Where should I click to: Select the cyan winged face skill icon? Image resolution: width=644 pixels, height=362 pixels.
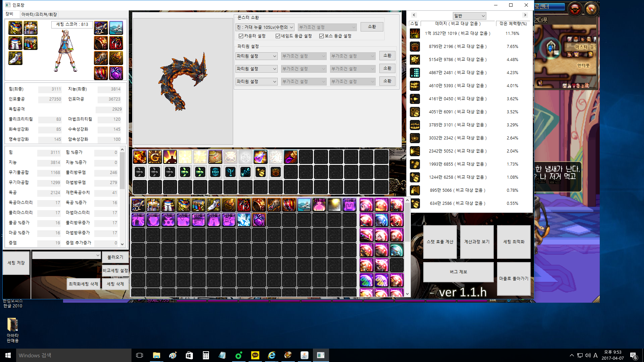pos(230,172)
